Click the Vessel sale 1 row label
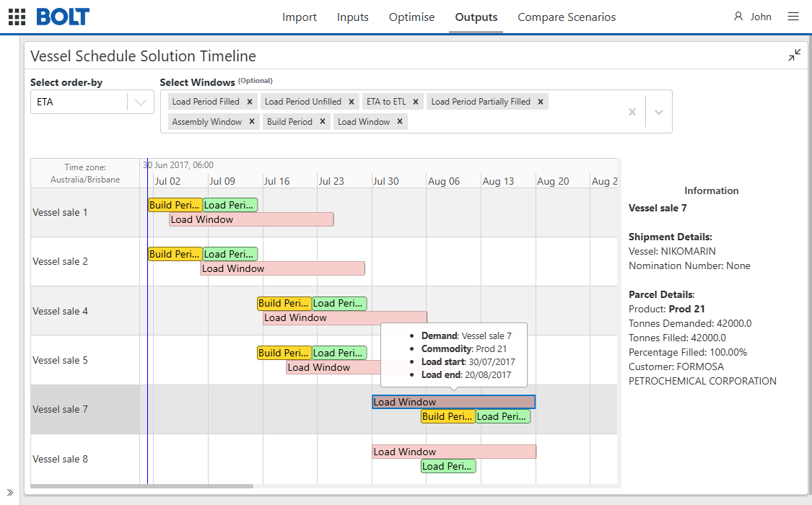 click(60, 212)
